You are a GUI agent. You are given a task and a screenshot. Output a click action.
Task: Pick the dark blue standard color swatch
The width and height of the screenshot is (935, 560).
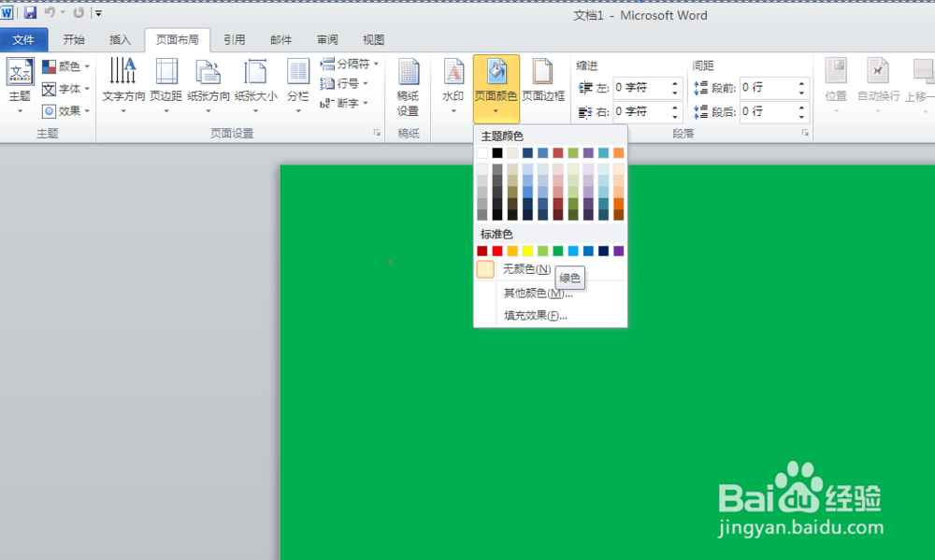click(x=603, y=251)
